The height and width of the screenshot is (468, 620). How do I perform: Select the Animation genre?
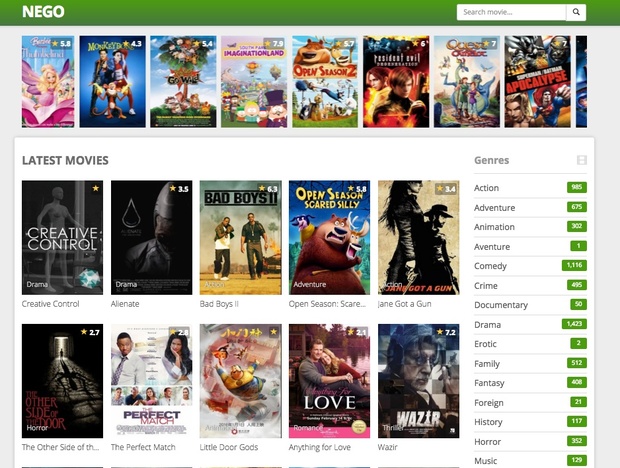(494, 227)
